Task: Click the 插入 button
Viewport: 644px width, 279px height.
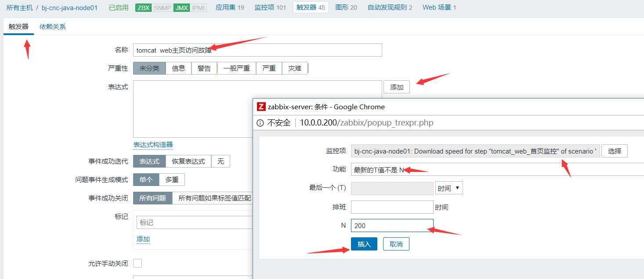Action: pyautogui.click(x=364, y=244)
